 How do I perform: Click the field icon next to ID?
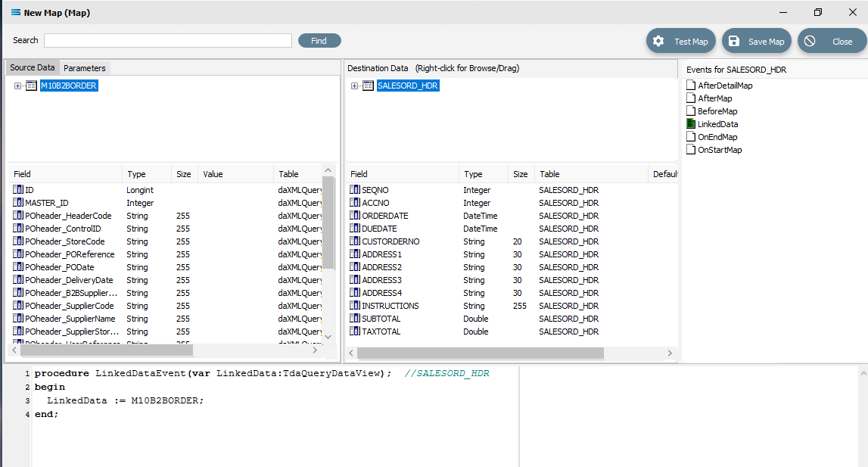point(18,189)
